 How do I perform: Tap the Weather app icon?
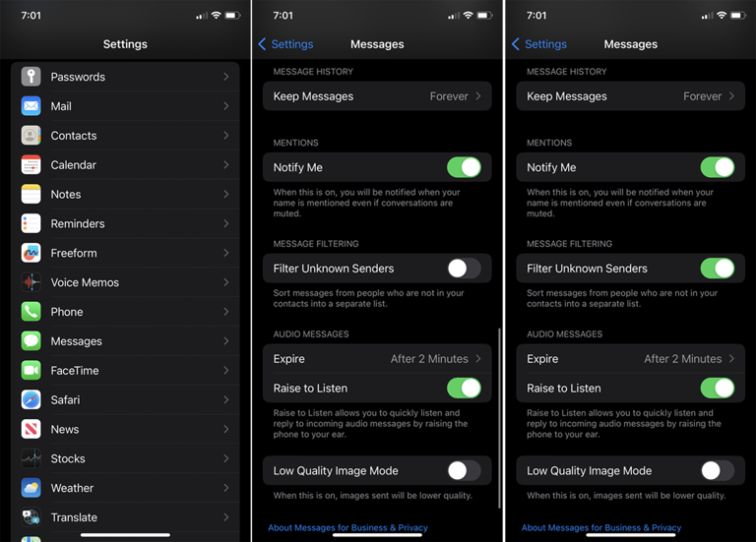coord(31,488)
